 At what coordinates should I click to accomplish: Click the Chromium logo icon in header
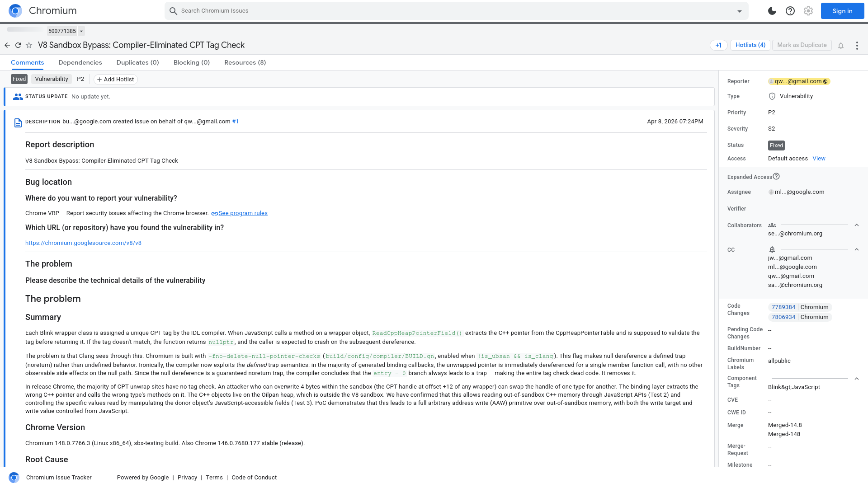point(15,11)
